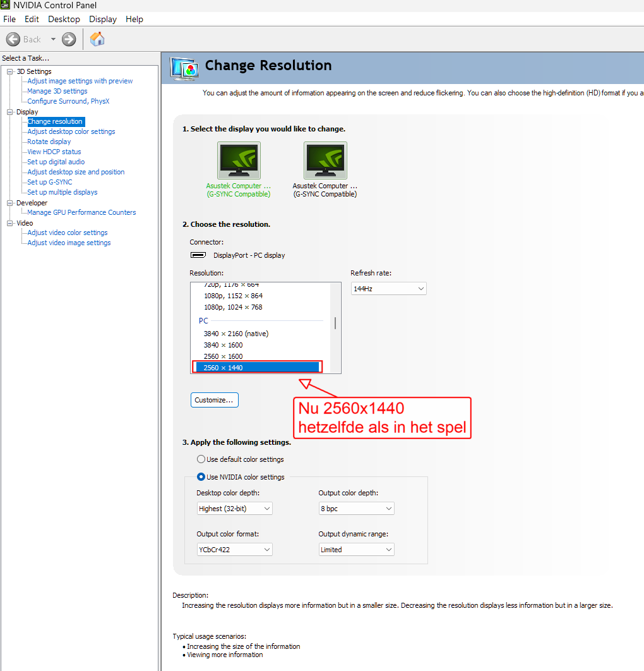Click the Customize... button
The width and height of the screenshot is (644, 671).
click(x=214, y=400)
